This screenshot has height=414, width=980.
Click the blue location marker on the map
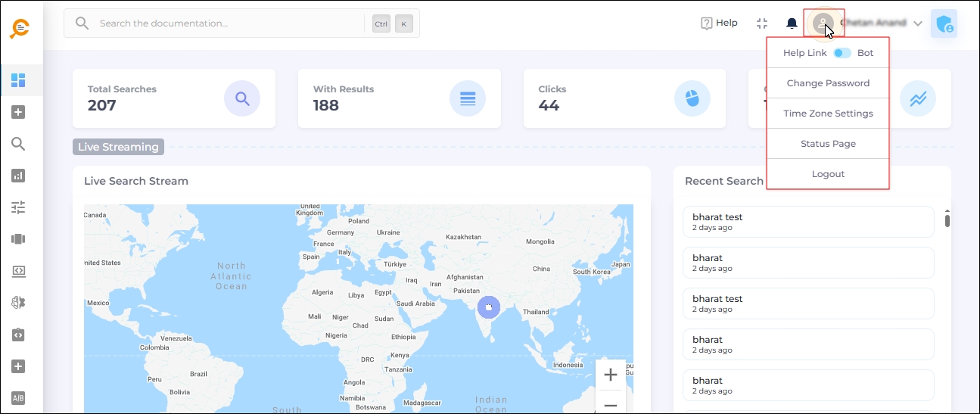[490, 307]
